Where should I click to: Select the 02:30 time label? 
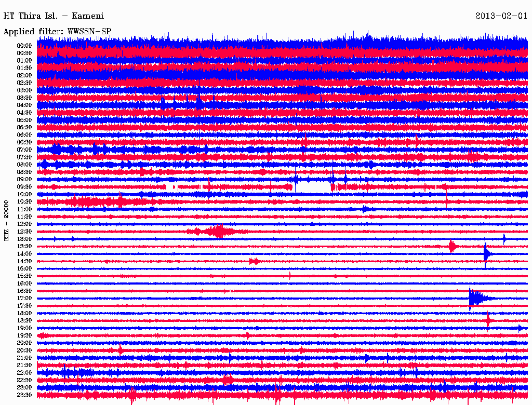click(x=24, y=83)
